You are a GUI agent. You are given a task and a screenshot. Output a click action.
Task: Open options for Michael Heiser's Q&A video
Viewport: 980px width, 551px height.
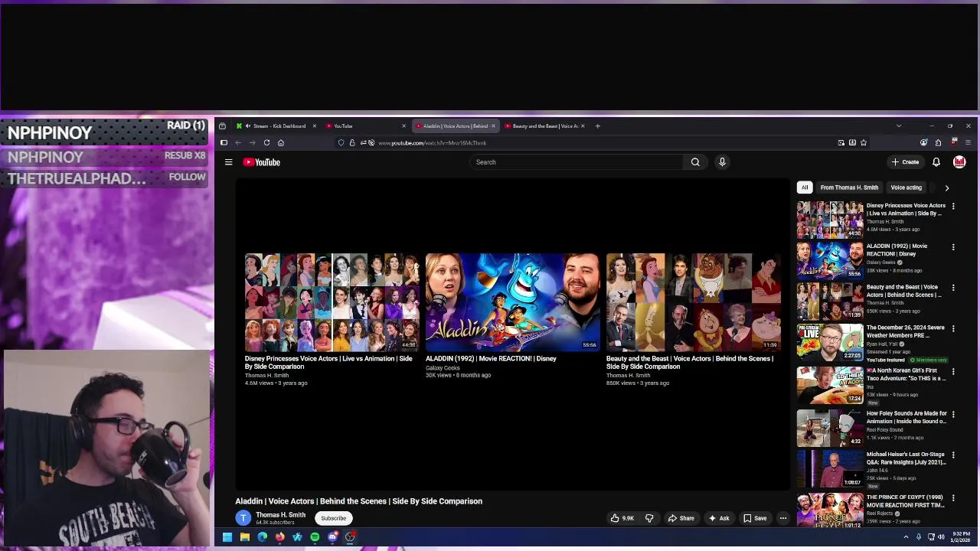pos(953,455)
